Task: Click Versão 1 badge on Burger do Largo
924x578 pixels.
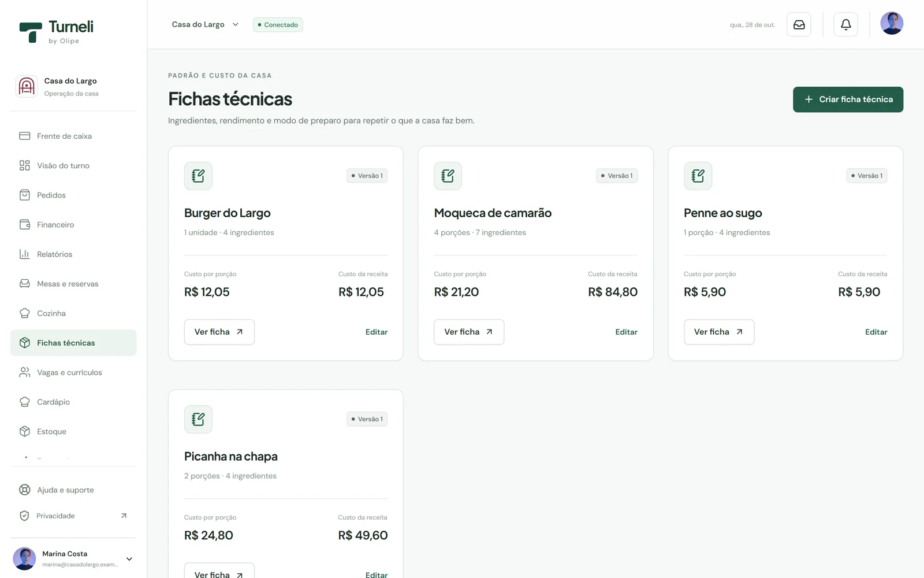Action: pos(367,176)
